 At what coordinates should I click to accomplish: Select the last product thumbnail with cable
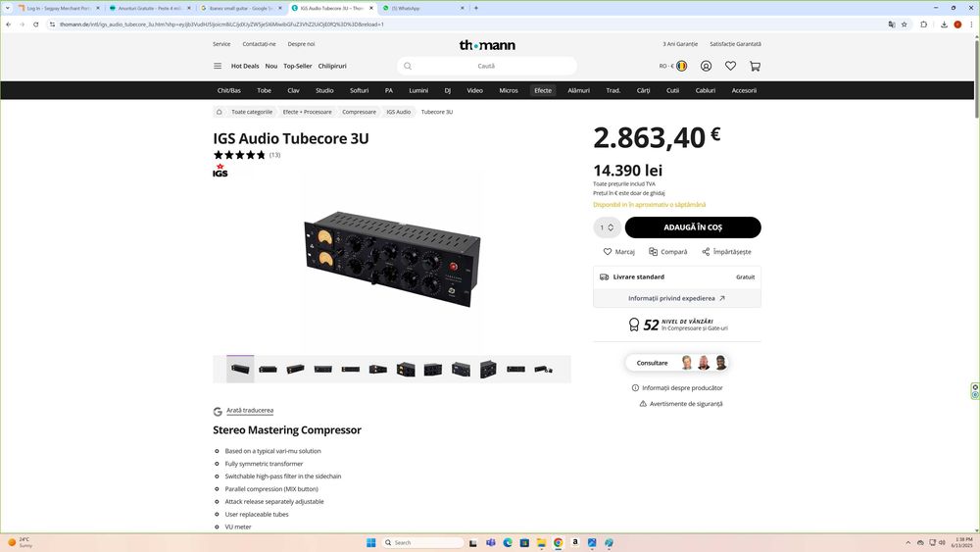click(x=544, y=369)
